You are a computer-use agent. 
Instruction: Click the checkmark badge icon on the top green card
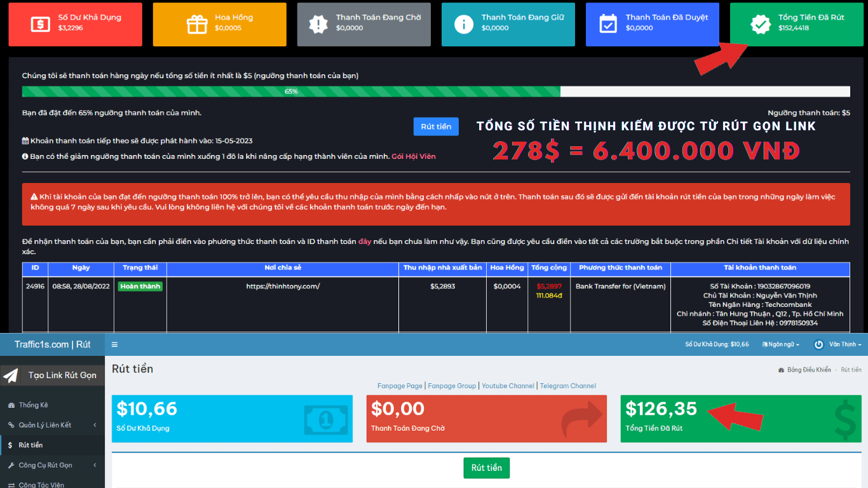(x=760, y=24)
